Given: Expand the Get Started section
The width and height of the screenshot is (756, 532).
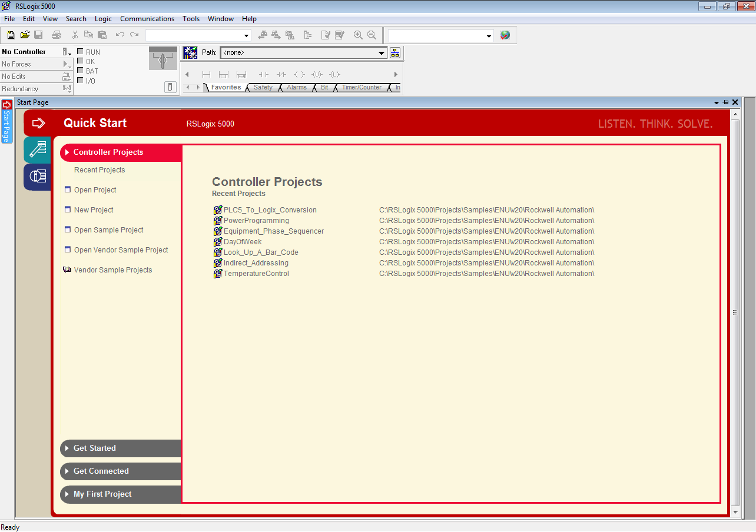Looking at the screenshot, I should (121, 448).
